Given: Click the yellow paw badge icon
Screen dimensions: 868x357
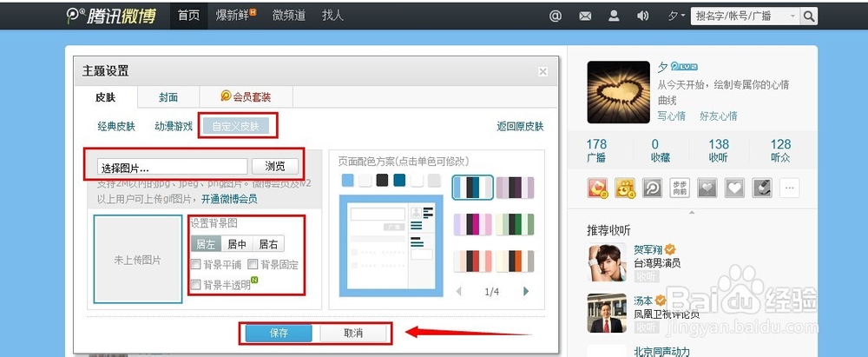Looking at the screenshot, I should (625, 188).
